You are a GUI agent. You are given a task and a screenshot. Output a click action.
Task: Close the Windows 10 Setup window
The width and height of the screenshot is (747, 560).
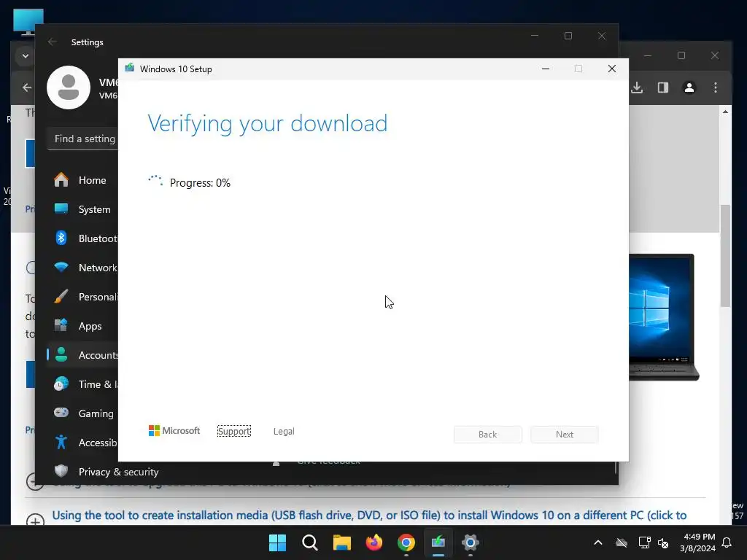(x=612, y=69)
